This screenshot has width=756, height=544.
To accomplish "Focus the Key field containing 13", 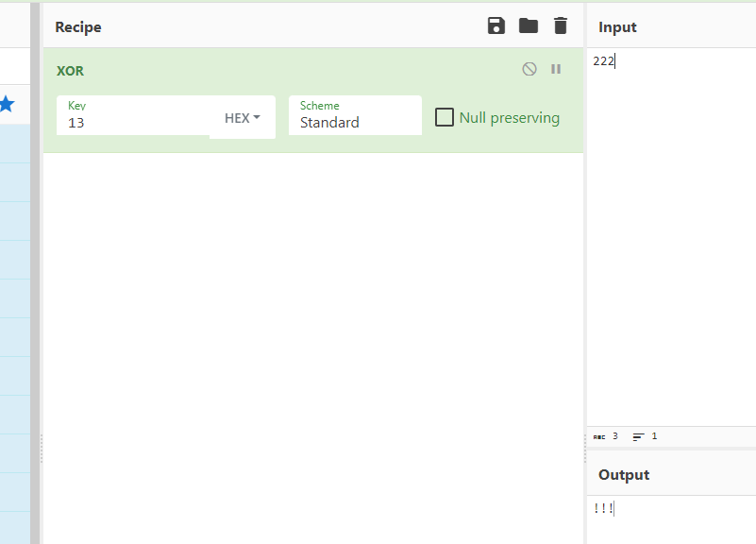I will pyautogui.click(x=133, y=115).
